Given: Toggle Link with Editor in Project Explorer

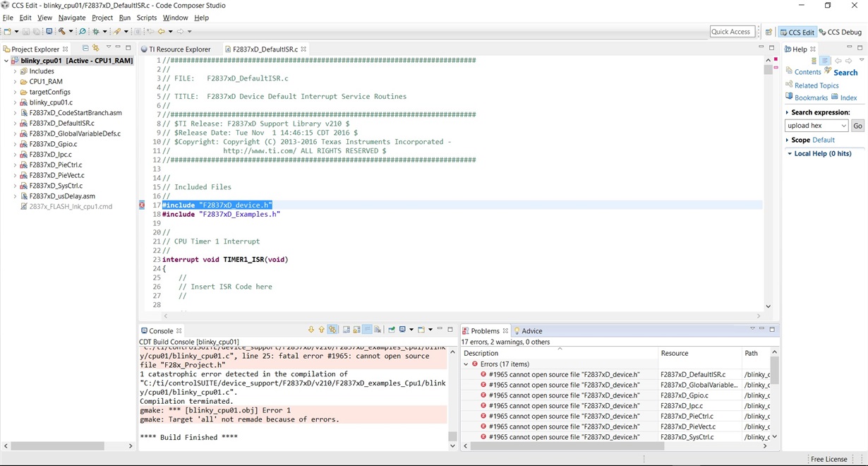Looking at the screenshot, I should [96, 48].
